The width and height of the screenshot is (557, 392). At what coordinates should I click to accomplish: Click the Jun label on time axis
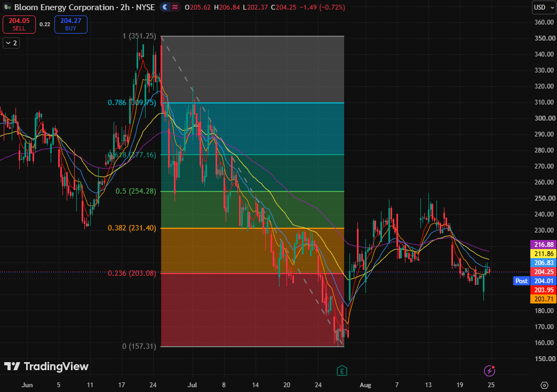coord(27,385)
